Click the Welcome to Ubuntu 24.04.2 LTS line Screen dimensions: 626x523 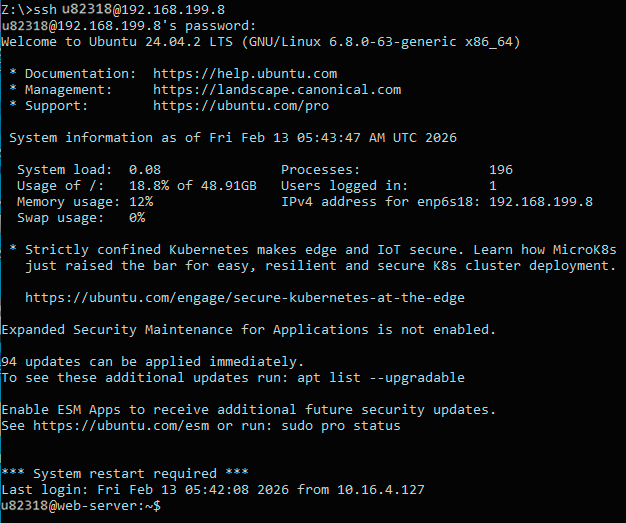[261, 42]
